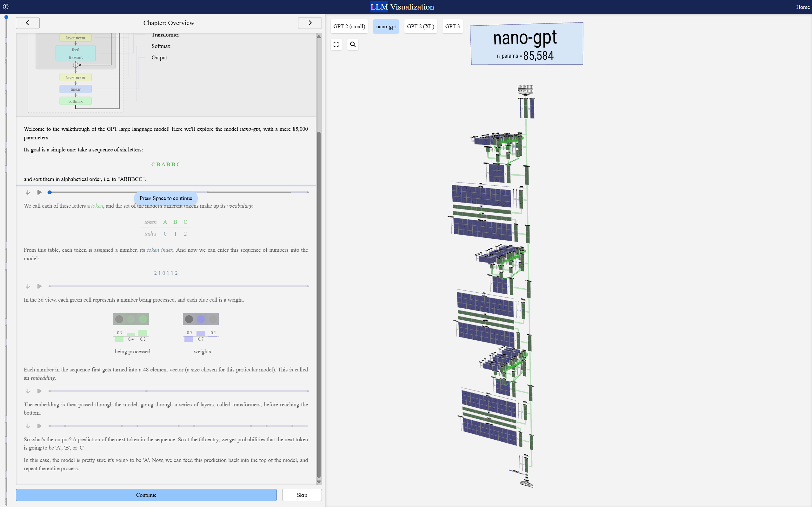
Task: Click the 'C B A B B C' letter sequence
Action: [x=166, y=165]
